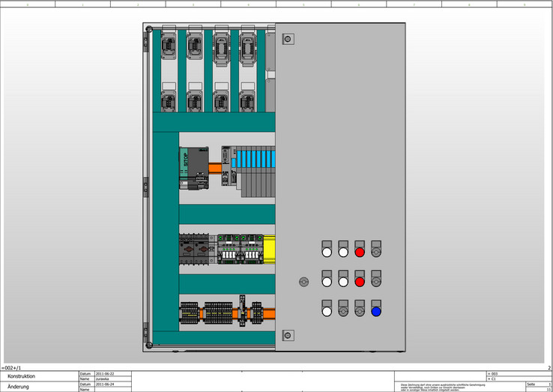The width and height of the screenshot is (553, 392).
Task: Select the round key lock on the door
Action: coord(303,282)
